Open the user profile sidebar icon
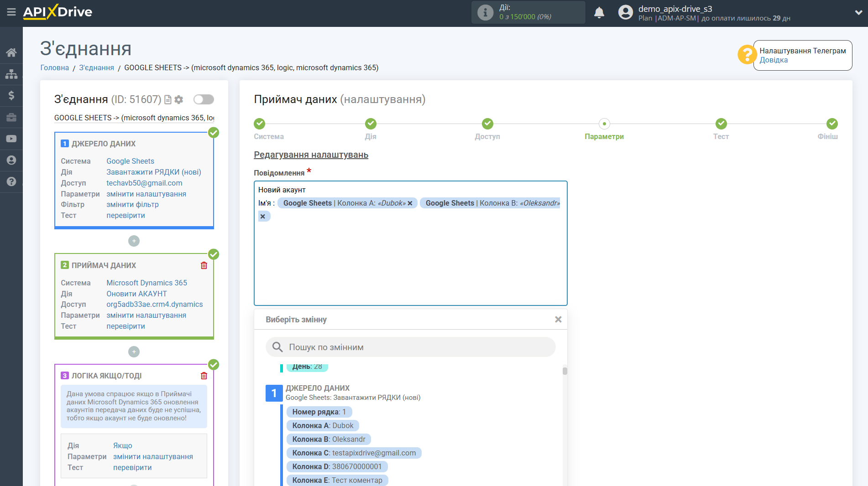Screen dimensions: 868x486 coord(11,160)
